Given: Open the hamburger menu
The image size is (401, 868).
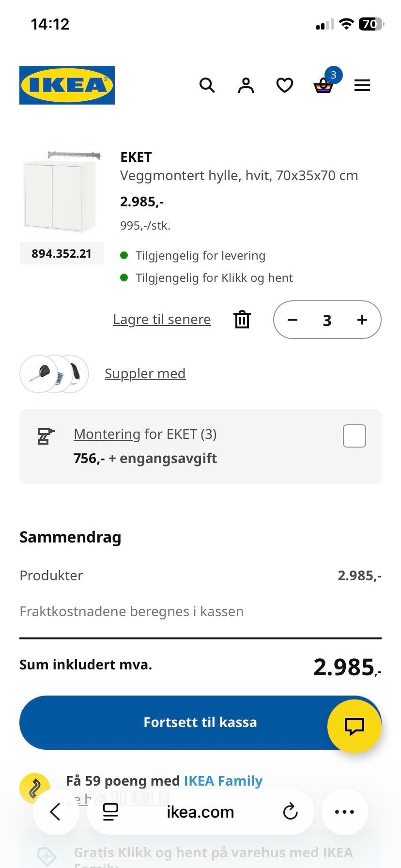Looking at the screenshot, I should [362, 86].
